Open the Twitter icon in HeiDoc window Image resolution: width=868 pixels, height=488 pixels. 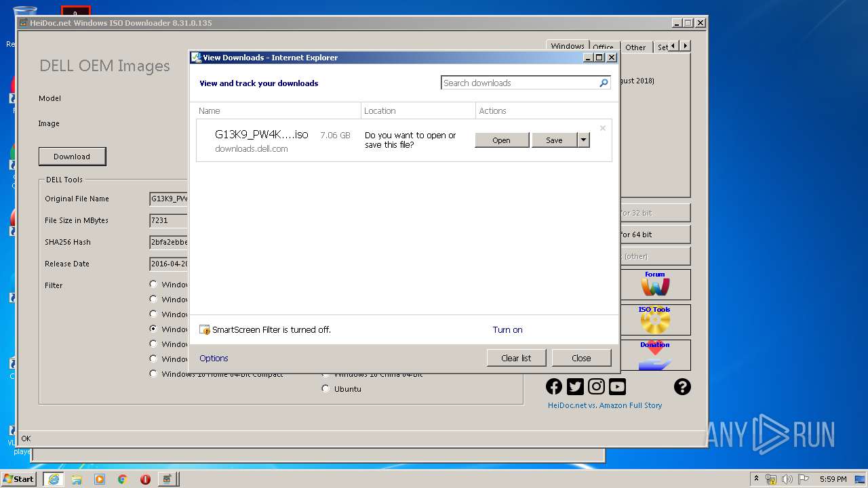pos(575,386)
